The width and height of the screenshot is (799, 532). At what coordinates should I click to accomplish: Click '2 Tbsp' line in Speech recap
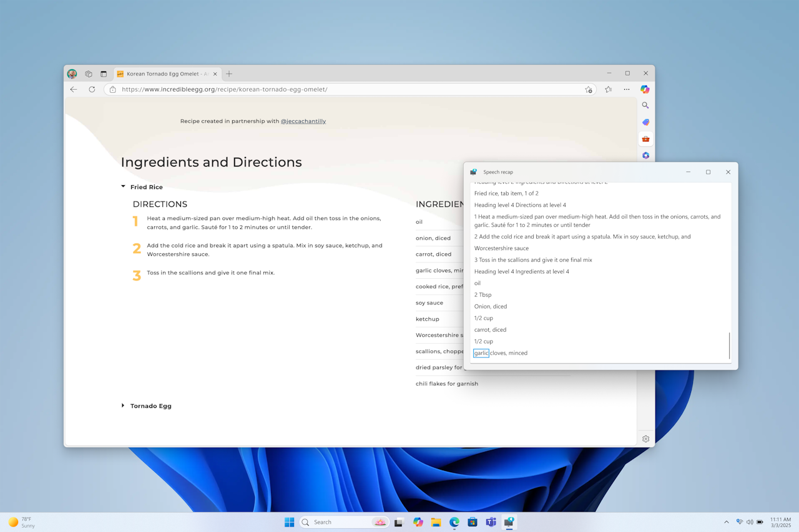[483, 295]
